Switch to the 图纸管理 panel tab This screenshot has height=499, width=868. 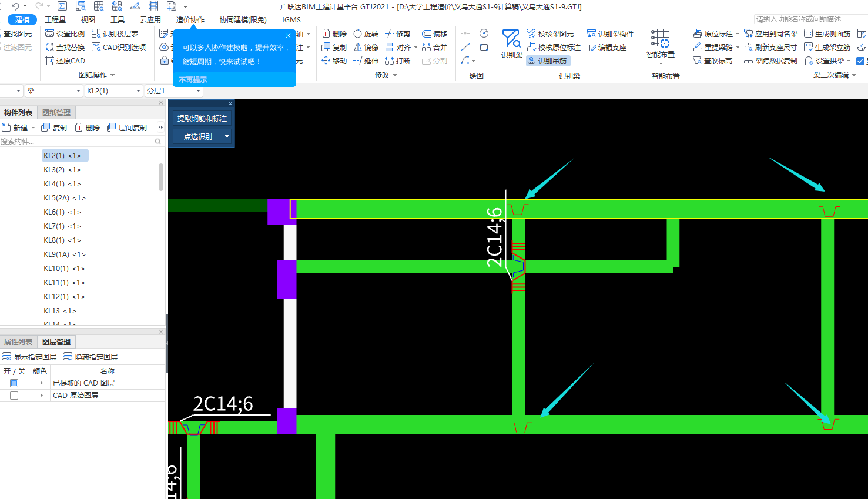[56, 113]
